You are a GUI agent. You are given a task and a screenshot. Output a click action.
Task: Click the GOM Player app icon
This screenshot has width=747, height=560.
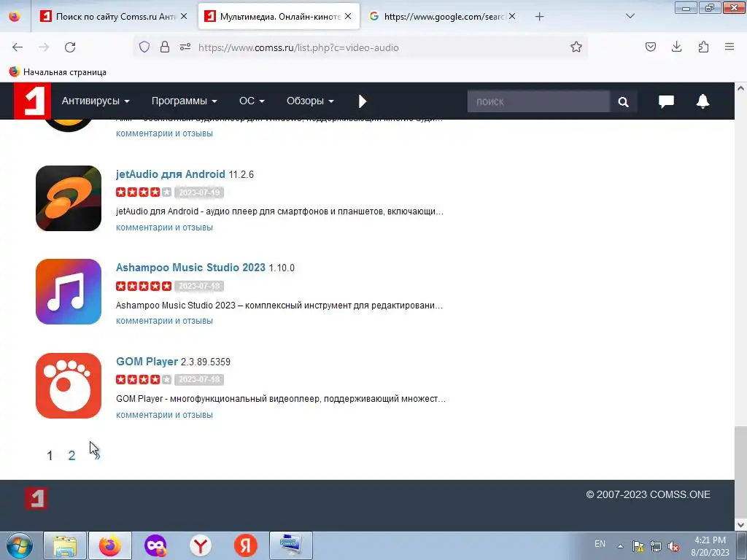point(69,386)
